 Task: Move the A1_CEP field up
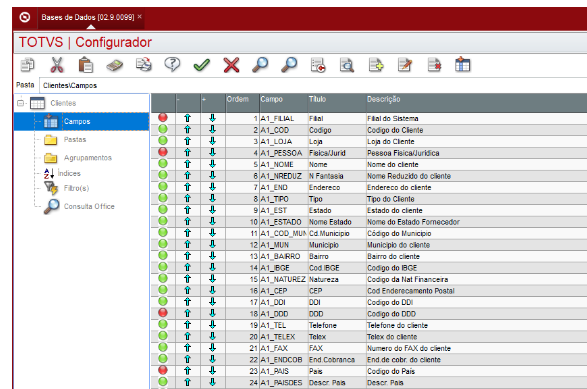[188, 290]
